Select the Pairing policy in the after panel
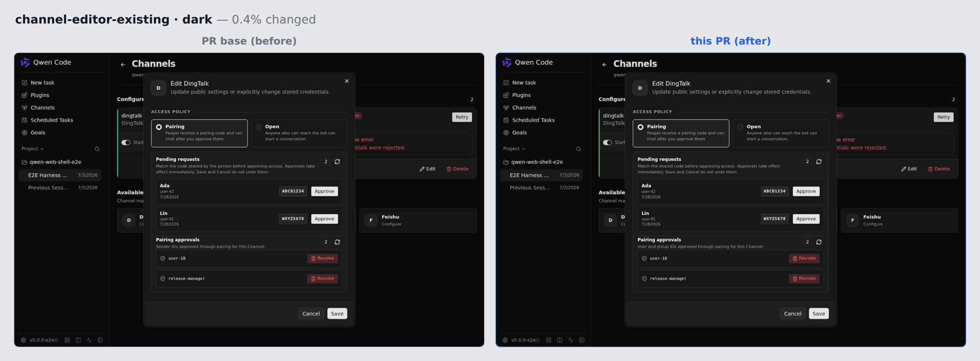The height and width of the screenshot is (361, 980). click(x=681, y=133)
